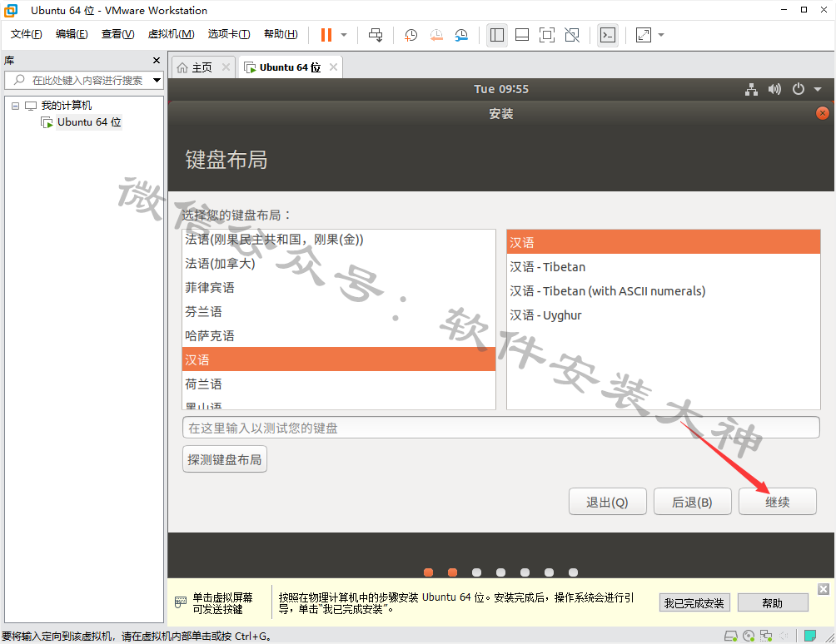Open the snapshot manager icon
The width and height of the screenshot is (836, 644).
[x=461, y=35]
